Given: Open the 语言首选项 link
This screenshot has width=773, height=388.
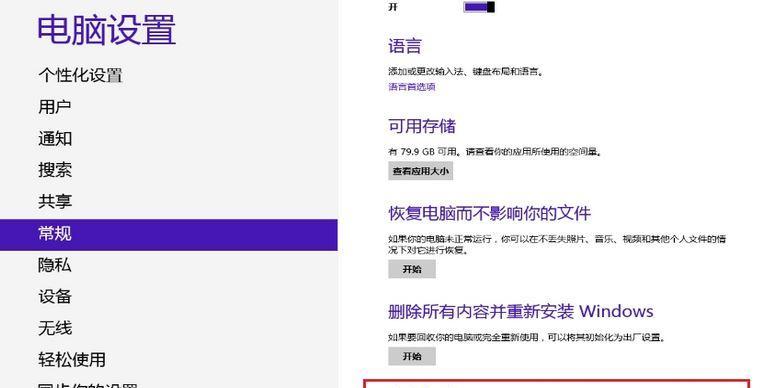Looking at the screenshot, I should (x=412, y=87).
